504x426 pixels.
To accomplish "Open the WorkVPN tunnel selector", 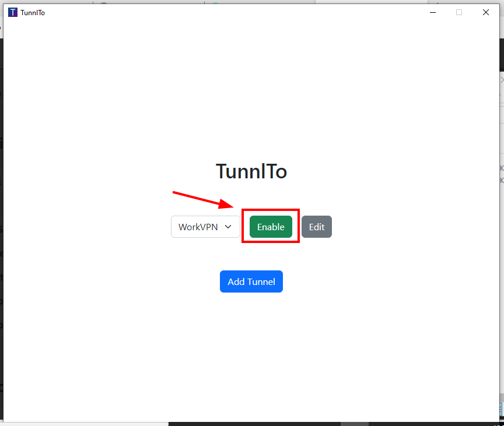I will 205,227.
